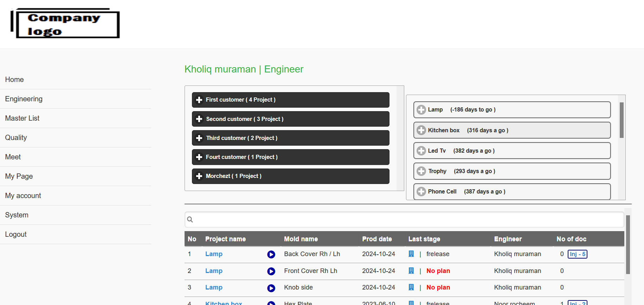This screenshot has width=644, height=305.
Task: Expand Second customer (3 Project)
Action: tap(290, 119)
